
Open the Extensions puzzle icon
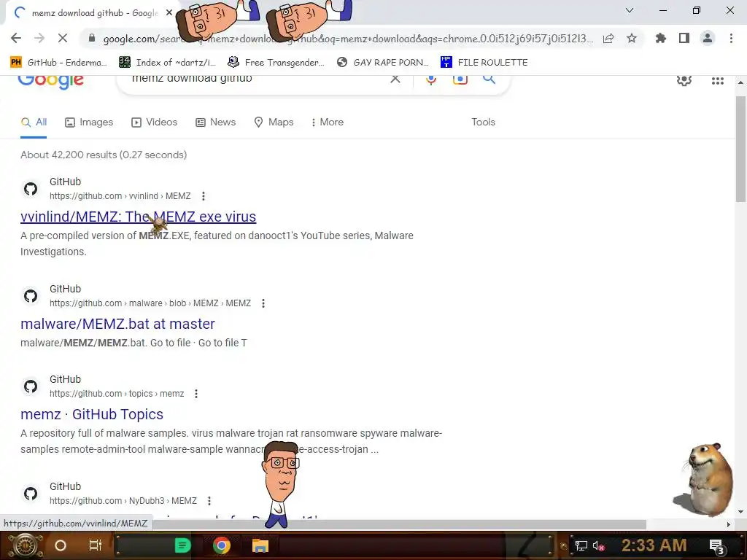(x=660, y=38)
